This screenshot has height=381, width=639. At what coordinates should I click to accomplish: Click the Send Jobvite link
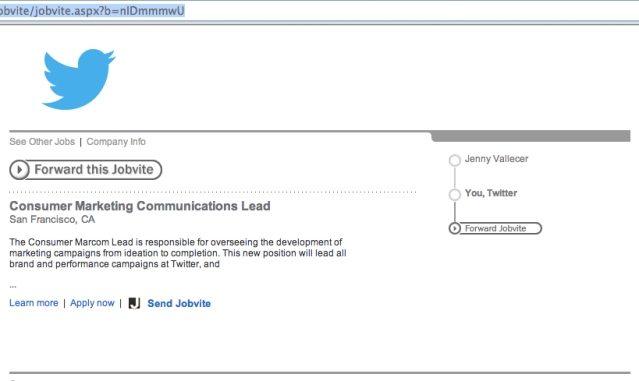click(x=179, y=304)
